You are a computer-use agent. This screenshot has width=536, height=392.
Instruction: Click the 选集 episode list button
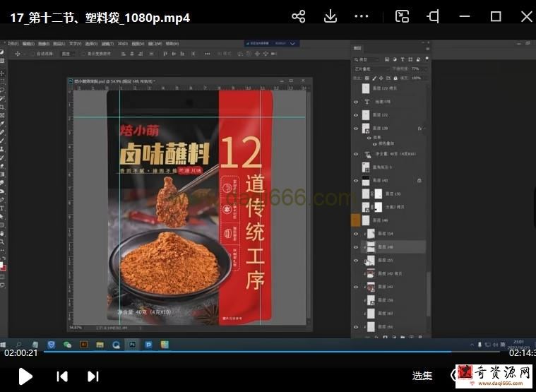(x=422, y=376)
